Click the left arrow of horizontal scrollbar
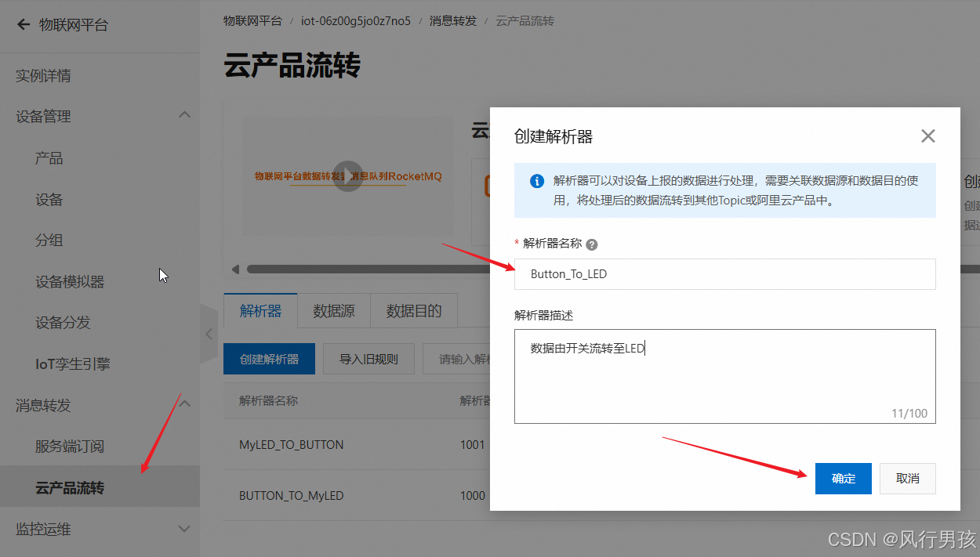The image size is (980, 557). pos(235,269)
